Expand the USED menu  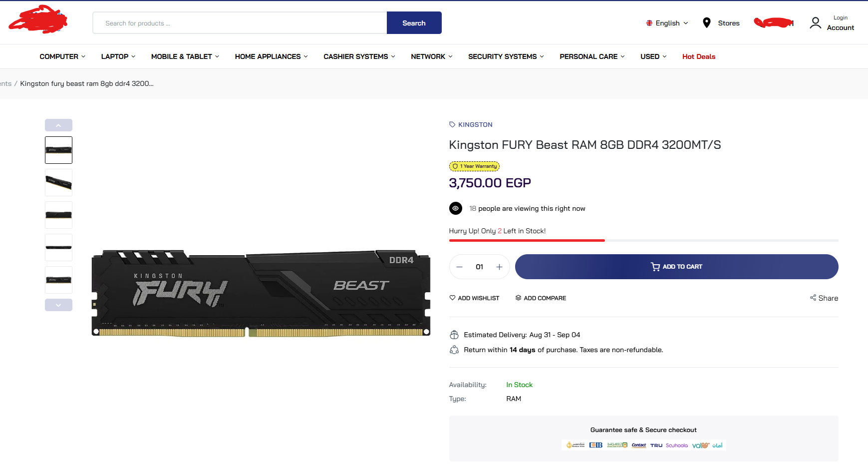coord(653,56)
